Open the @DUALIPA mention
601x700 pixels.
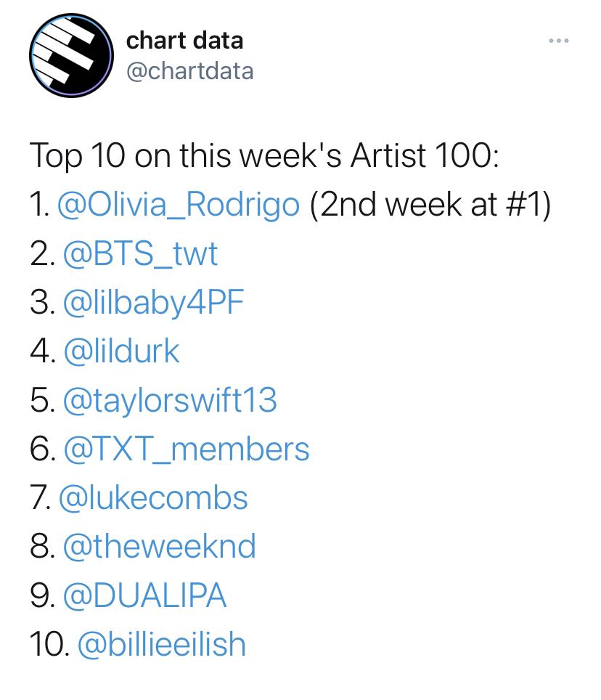click(x=145, y=595)
